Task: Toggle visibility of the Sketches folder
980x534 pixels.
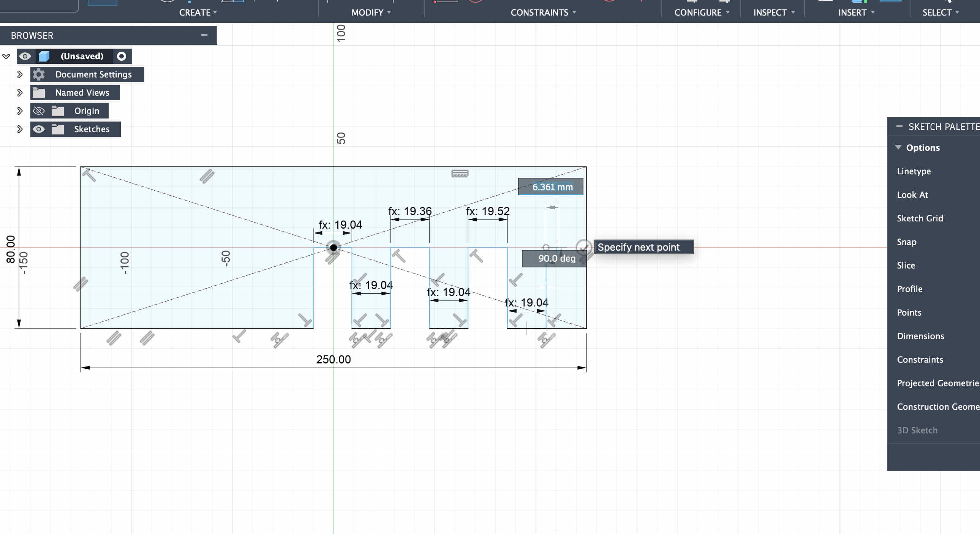Action: point(39,129)
